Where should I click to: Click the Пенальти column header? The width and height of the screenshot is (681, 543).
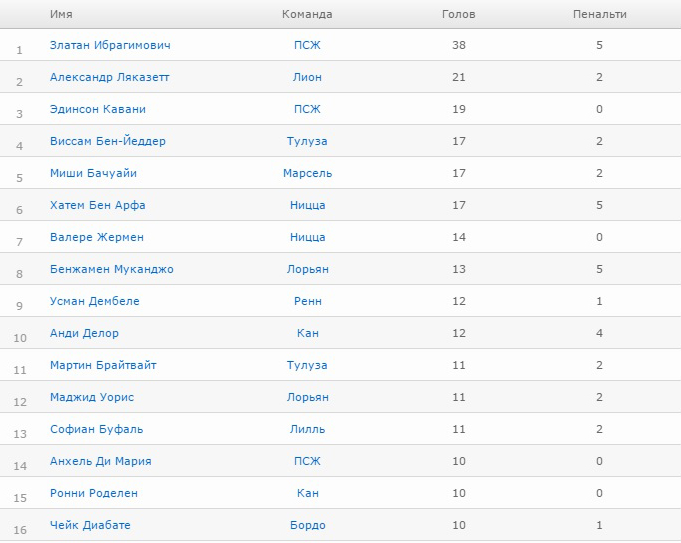599,15
